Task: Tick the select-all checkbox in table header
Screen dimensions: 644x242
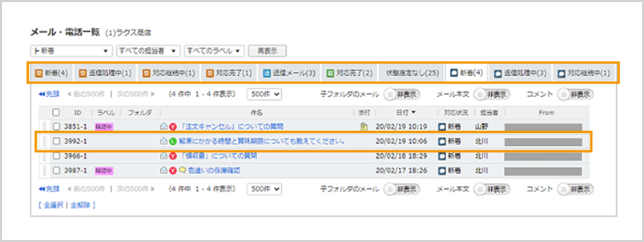Action: (56, 112)
